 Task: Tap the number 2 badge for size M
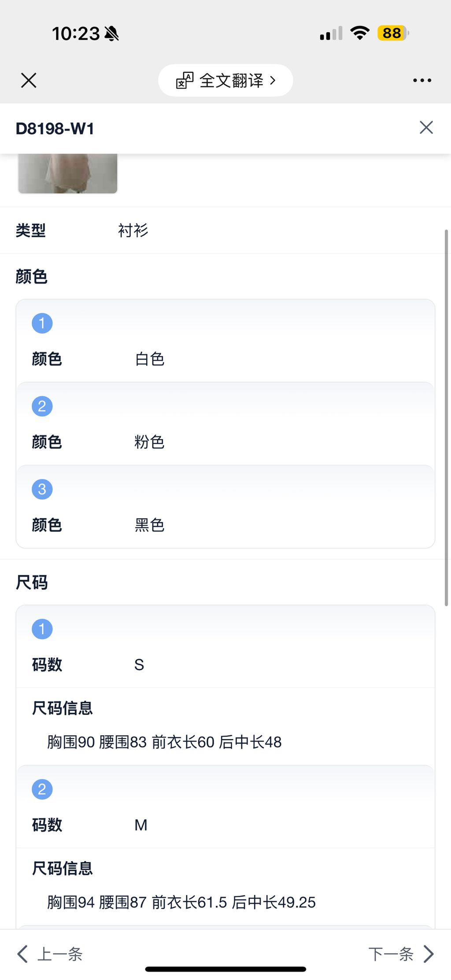(x=42, y=789)
